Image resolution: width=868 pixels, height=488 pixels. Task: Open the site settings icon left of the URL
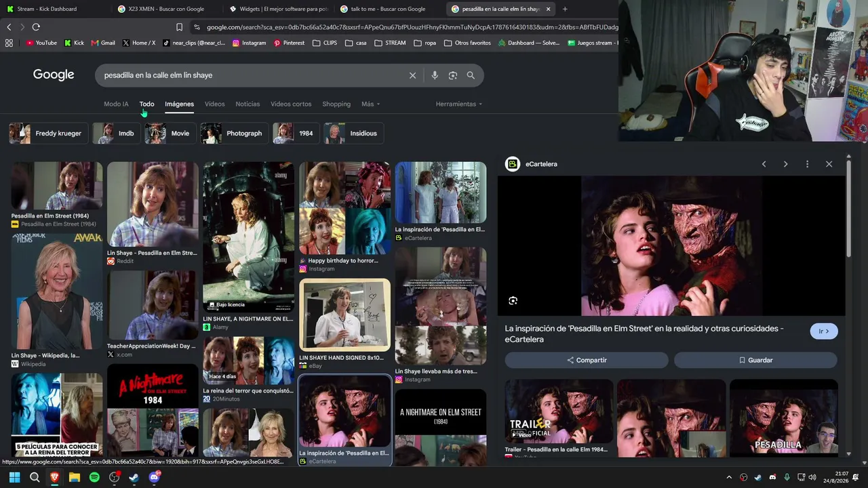pyautogui.click(x=197, y=27)
